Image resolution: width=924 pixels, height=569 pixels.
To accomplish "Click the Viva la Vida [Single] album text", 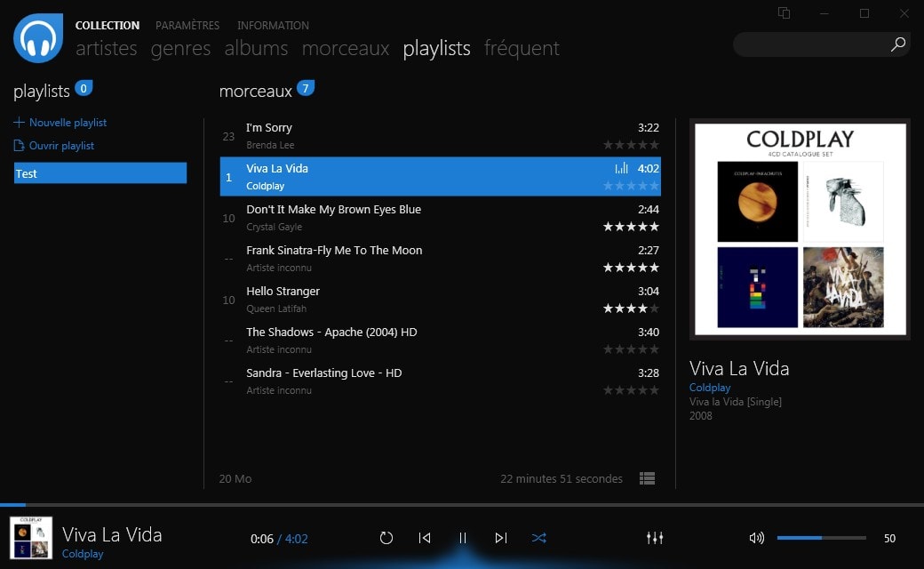I will pos(736,402).
